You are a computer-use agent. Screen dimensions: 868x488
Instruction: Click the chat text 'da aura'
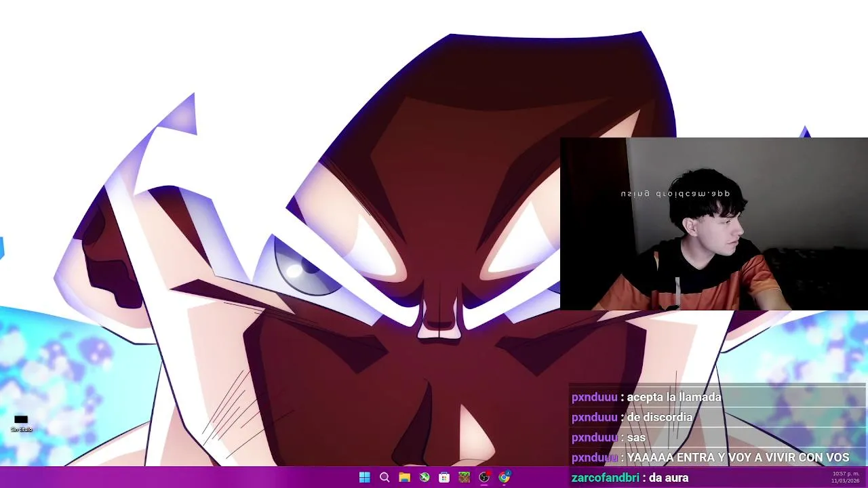[669, 478]
